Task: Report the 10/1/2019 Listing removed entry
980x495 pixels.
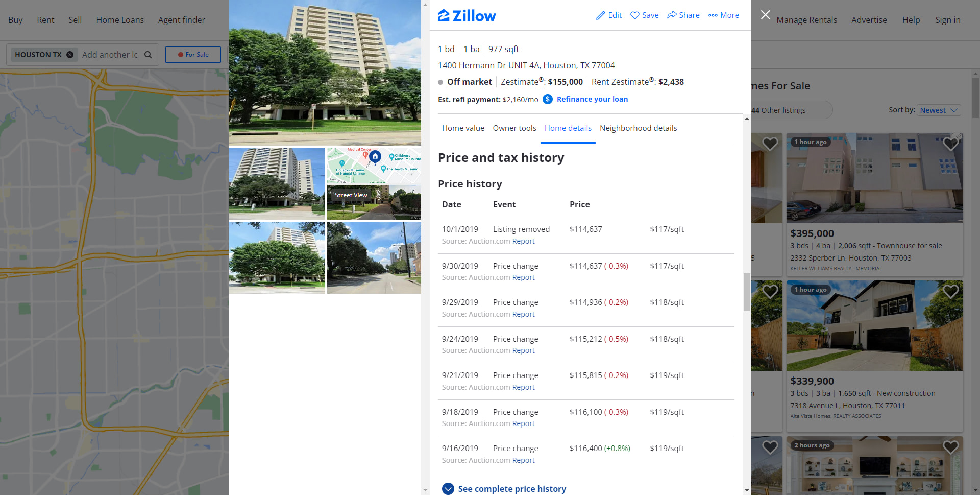Action: point(524,241)
